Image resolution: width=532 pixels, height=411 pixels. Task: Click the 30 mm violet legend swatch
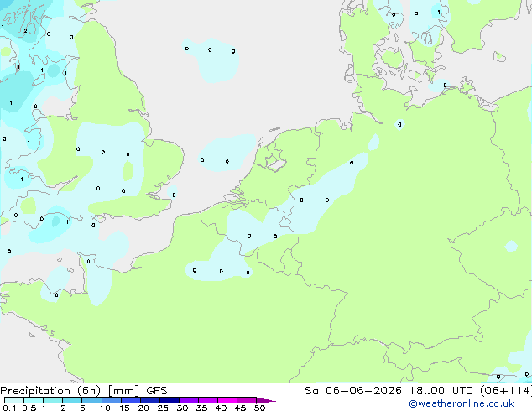coord(188,400)
